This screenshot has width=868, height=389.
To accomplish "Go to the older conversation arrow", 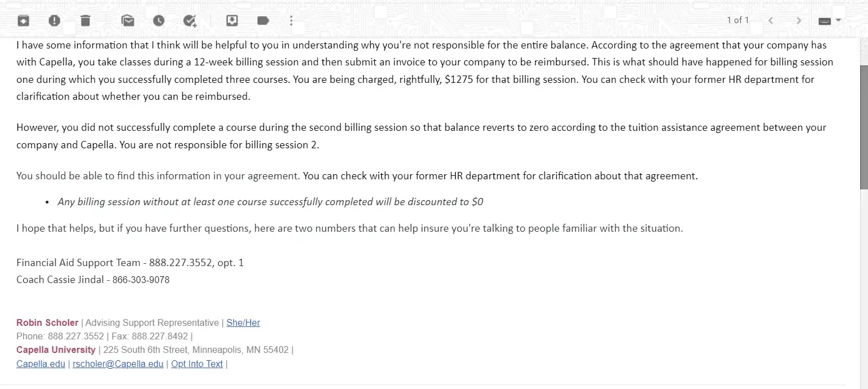I will pos(799,21).
